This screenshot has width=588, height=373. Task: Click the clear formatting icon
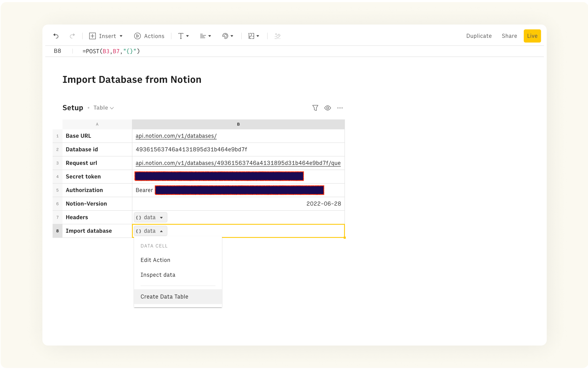[x=277, y=36]
